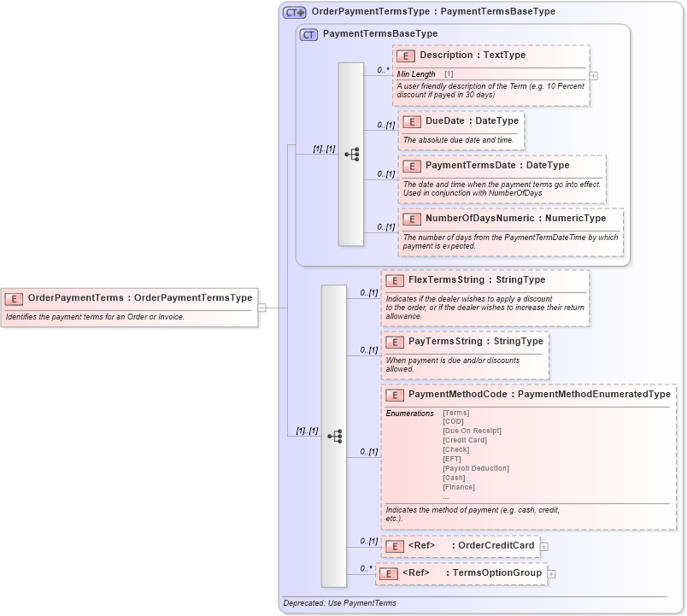Click the Deprecated: Use PaymentTerms note
The image size is (687, 616).
pos(339,602)
